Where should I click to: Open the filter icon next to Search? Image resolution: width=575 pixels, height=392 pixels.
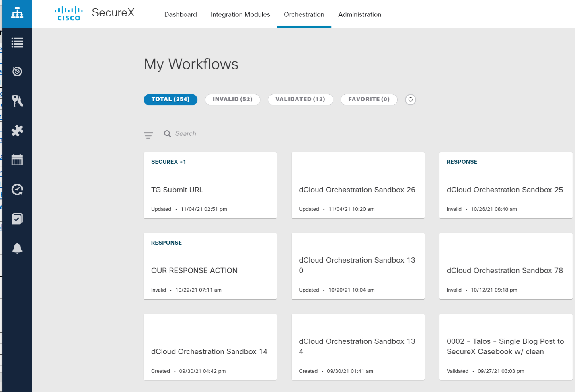[148, 135]
